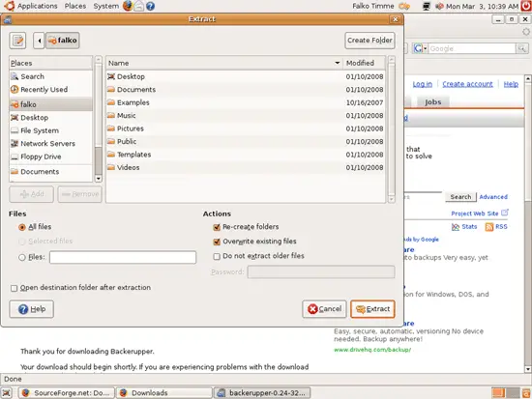
Task: Click the red shutdown icon in top panel
Action: pyautogui.click(x=526, y=6)
